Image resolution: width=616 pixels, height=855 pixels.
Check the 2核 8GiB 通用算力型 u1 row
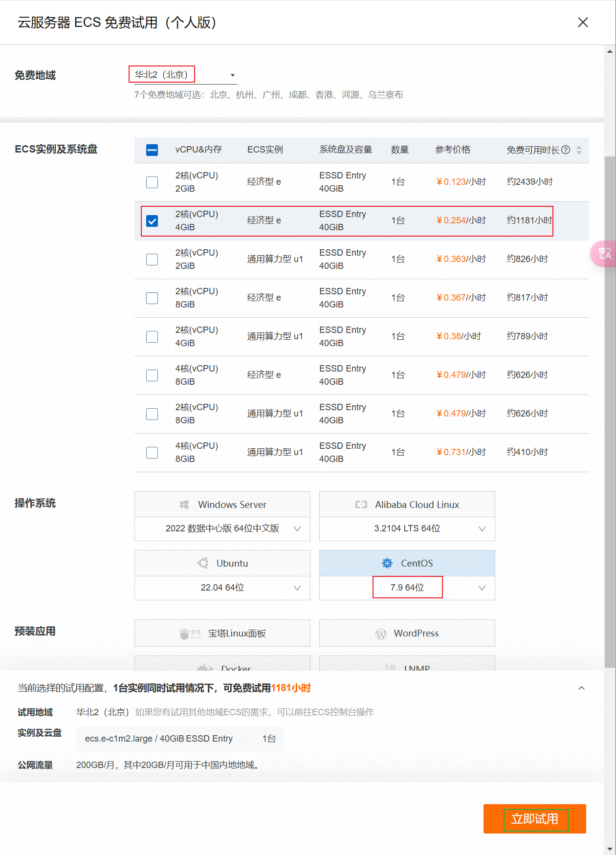pyautogui.click(x=152, y=414)
